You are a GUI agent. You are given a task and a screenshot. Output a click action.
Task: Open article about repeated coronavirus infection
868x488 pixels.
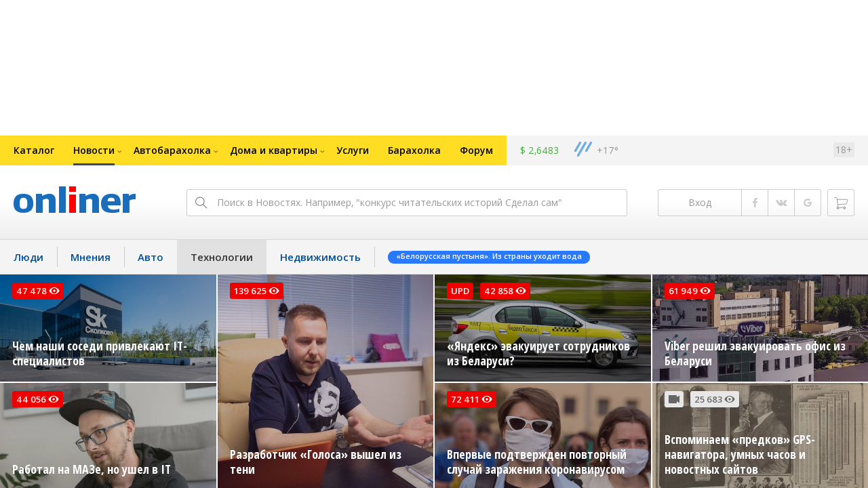click(536, 462)
